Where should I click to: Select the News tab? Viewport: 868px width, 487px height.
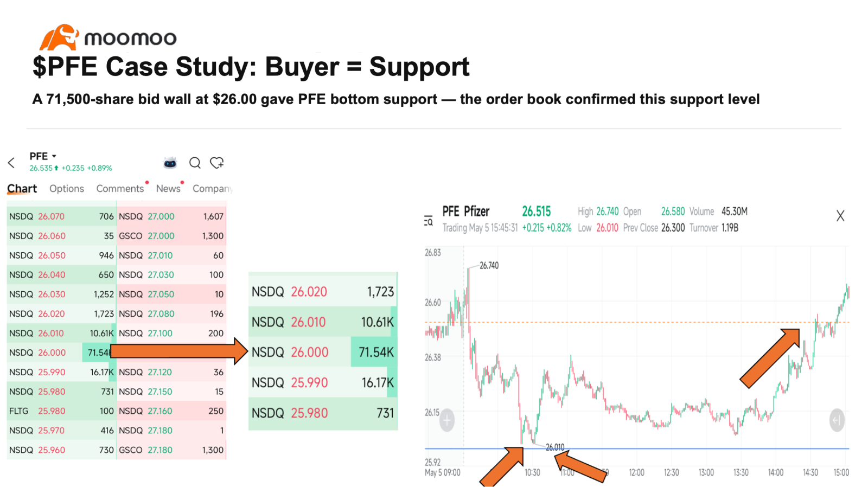pyautogui.click(x=168, y=188)
